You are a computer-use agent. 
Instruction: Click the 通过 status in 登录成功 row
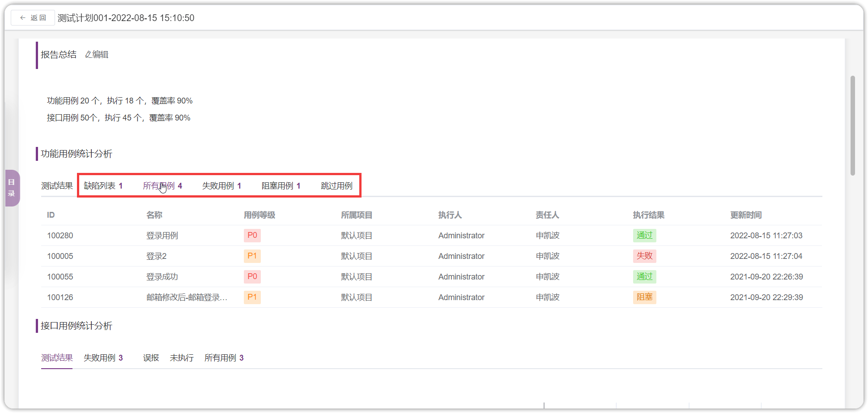645,277
